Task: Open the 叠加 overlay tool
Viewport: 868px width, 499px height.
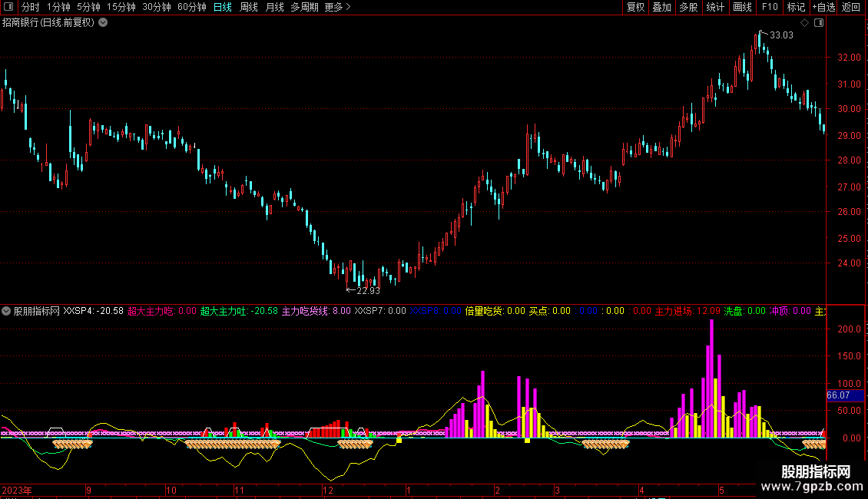Action: tap(661, 8)
